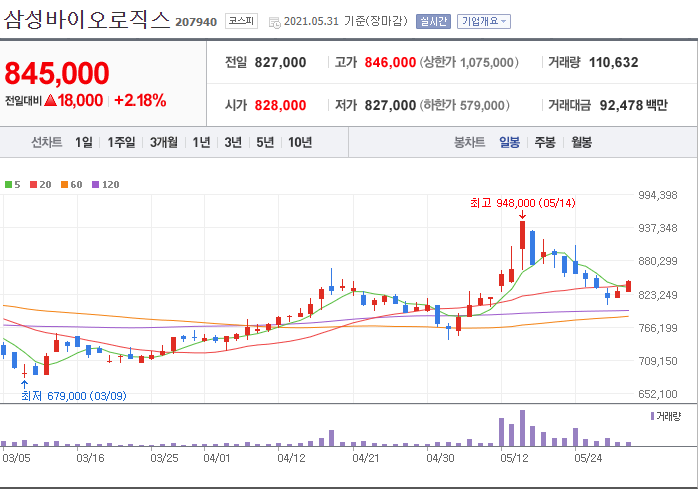Click the 시가 value 828,000
The width and height of the screenshot is (698, 489).
tap(280, 106)
